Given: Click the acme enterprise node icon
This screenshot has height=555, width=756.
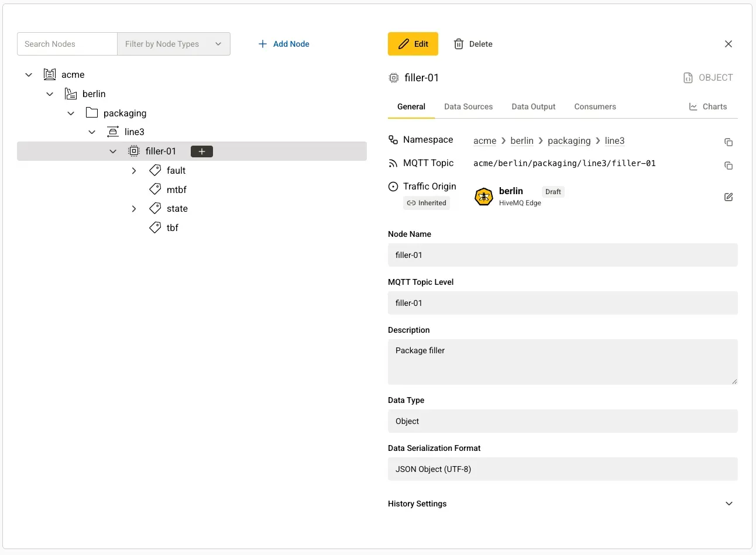Looking at the screenshot, I should [x=50, y=74].
